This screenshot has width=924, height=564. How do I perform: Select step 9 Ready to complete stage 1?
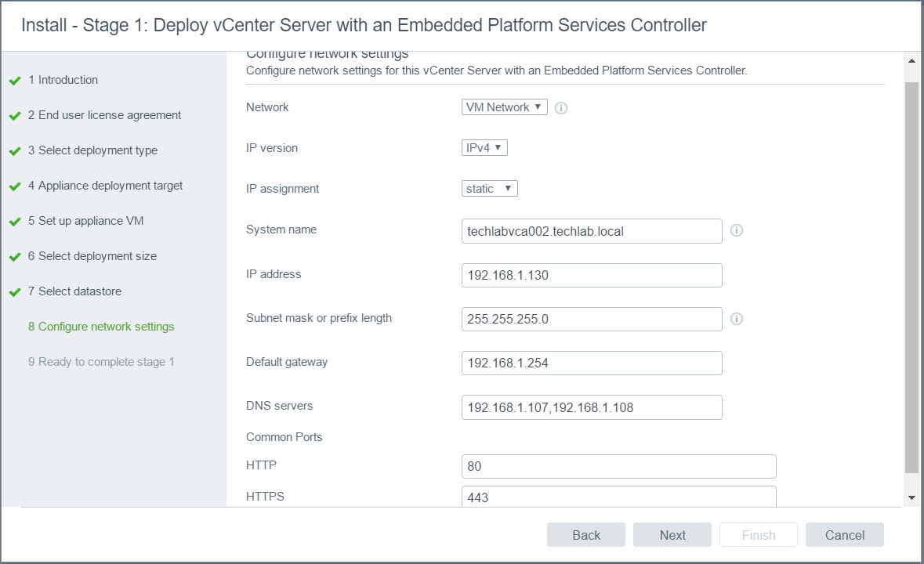[101, 361]
